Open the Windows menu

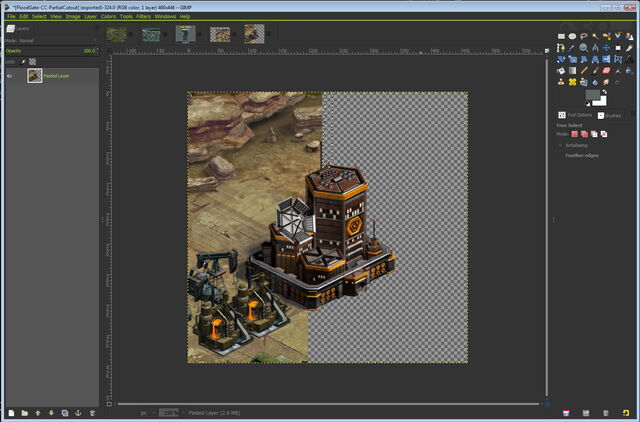165,16
